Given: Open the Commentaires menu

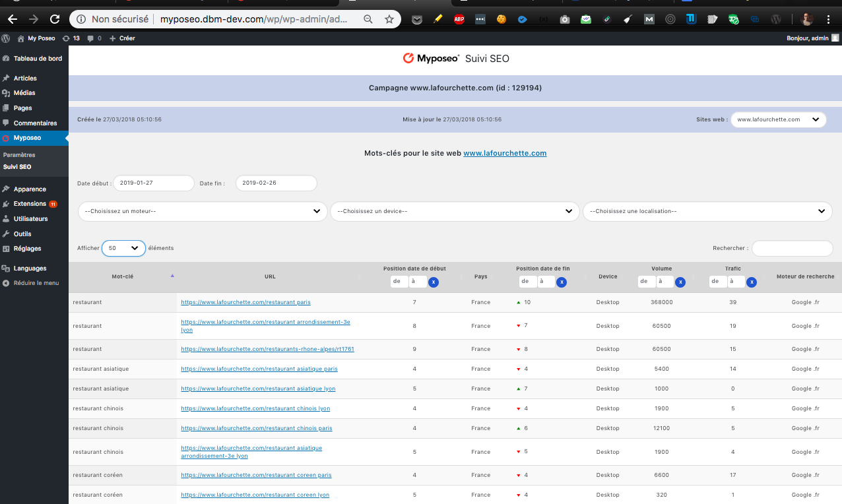Looking at the screenshot, I should tap(34, 123).
